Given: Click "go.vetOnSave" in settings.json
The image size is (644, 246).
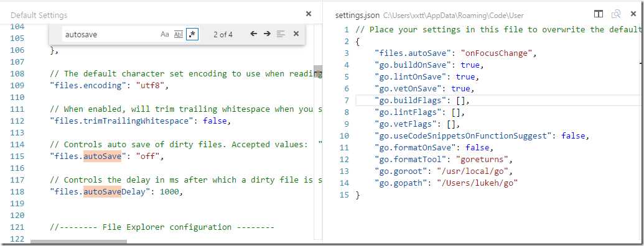Looking at the screenshot, I should [x=408, y=89].
